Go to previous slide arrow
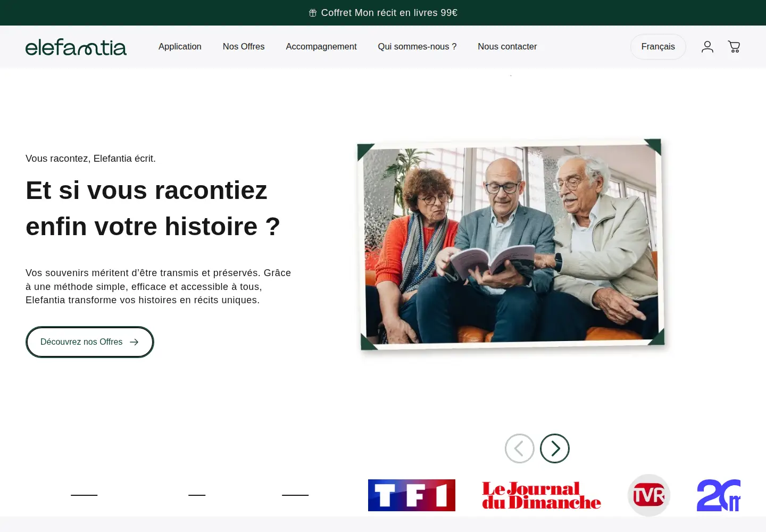This screenshot has width=766, height=532. tap(520, 448)
